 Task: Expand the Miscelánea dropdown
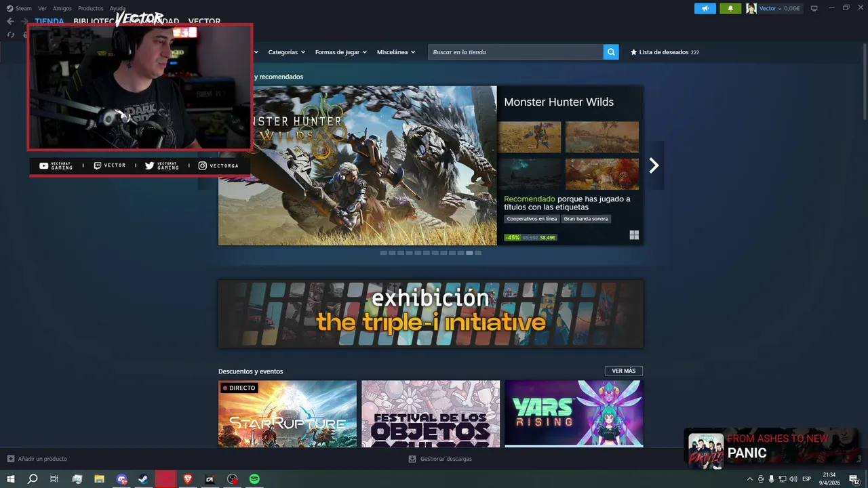coord(396,52)
